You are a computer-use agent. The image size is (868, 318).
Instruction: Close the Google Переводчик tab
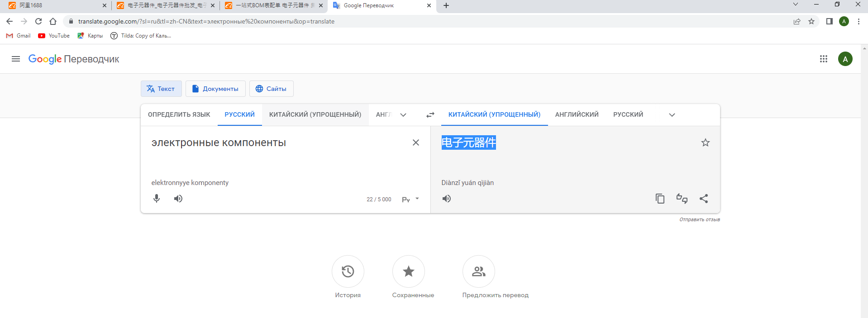(429, 5)
